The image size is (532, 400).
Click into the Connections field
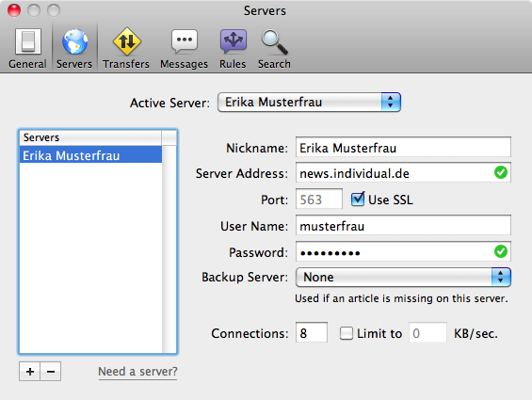(x=312, y=332)
